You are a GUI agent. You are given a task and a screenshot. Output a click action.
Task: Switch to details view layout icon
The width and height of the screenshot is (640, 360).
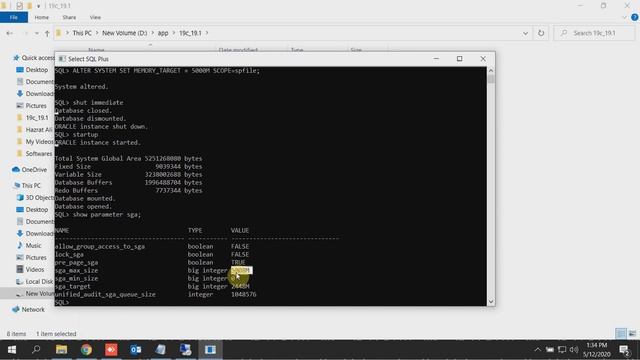621,333
